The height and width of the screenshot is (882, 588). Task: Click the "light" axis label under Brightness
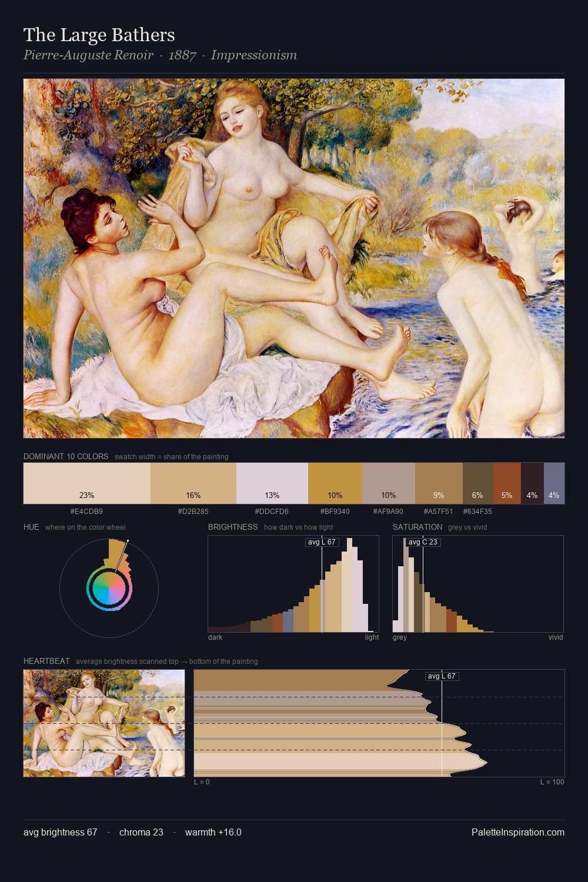coord(372,637)
